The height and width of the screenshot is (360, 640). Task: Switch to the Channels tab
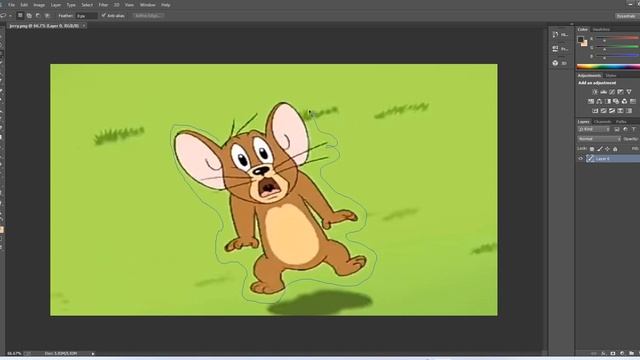point(602,122)
